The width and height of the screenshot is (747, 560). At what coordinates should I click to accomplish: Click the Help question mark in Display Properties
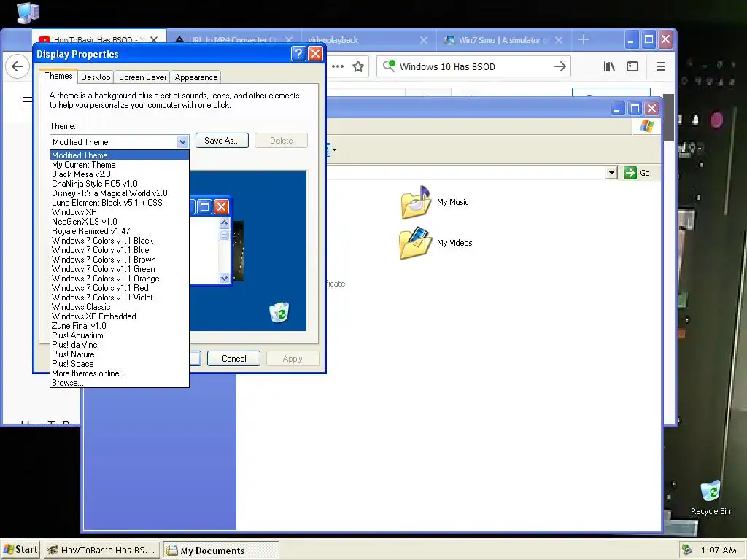pos(298,53)
